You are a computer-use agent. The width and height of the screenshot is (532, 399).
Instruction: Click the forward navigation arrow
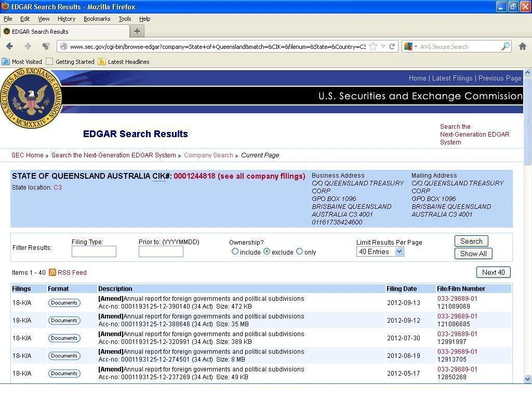[28, 46]
